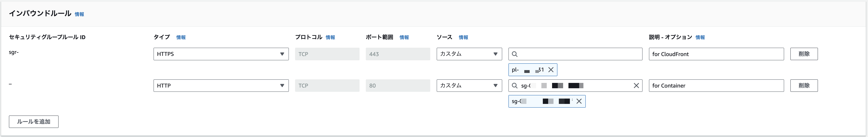
Task: Click the 'for Container' description field
Action: point(716,86)
